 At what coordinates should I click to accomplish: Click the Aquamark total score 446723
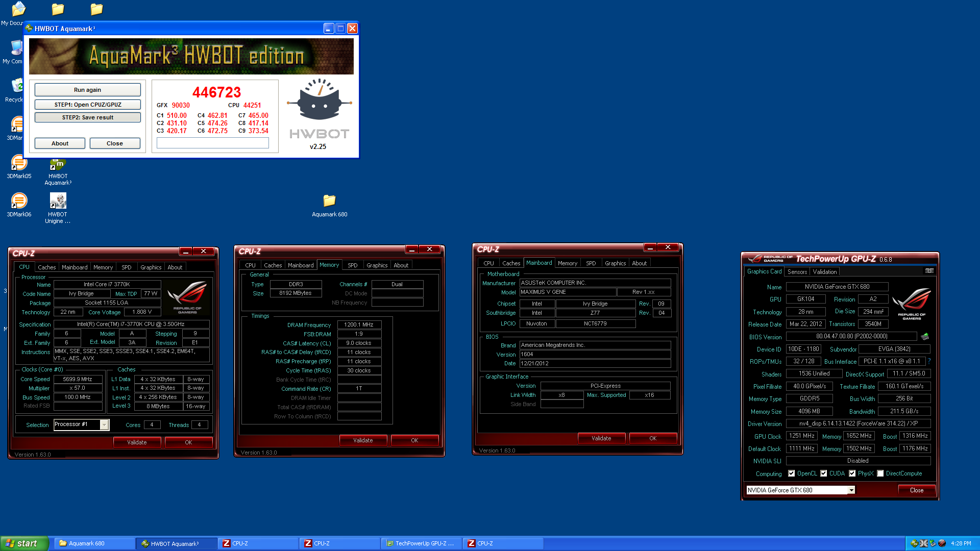(x=216, y=92)
